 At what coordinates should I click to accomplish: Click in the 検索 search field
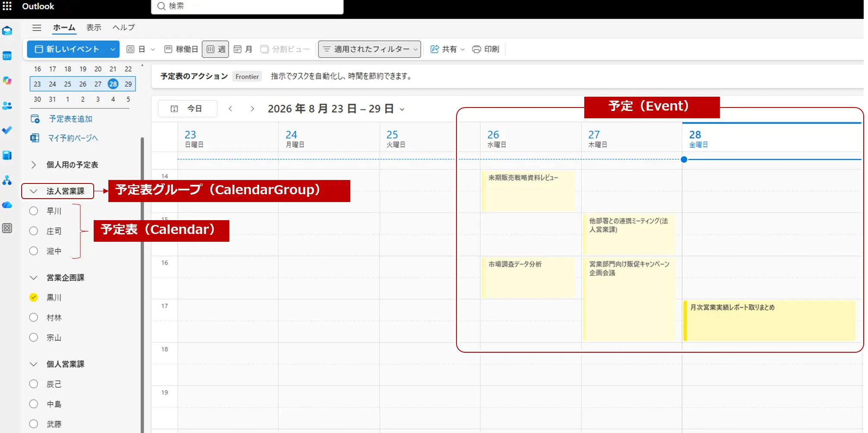tap(247, 6)
